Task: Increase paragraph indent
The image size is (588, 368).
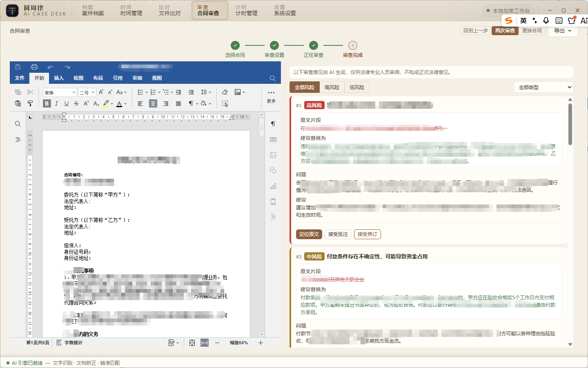Action: pyautogui.click(x=191, y=92)
